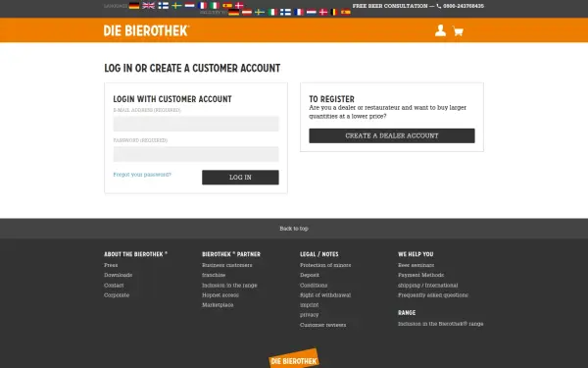
Task: Open the Corporate footer link
Action: 117,294
